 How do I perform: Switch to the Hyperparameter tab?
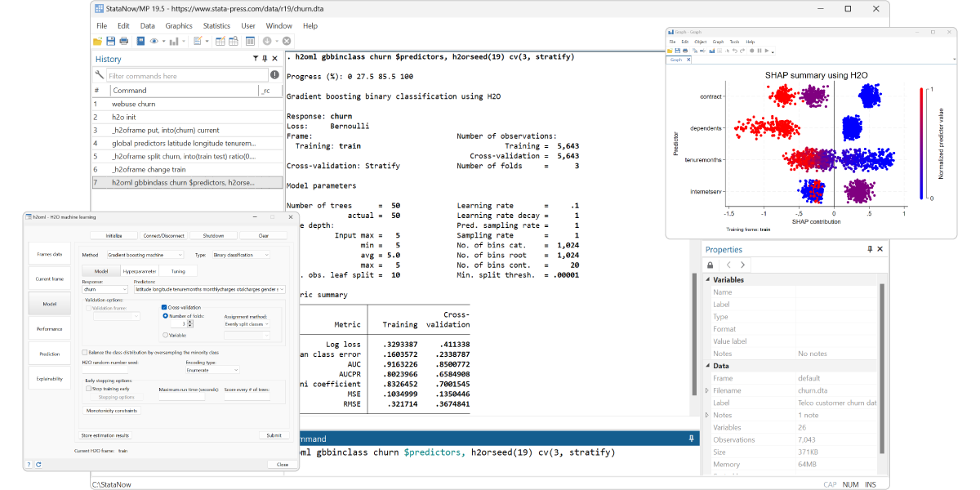click(139, 271)
